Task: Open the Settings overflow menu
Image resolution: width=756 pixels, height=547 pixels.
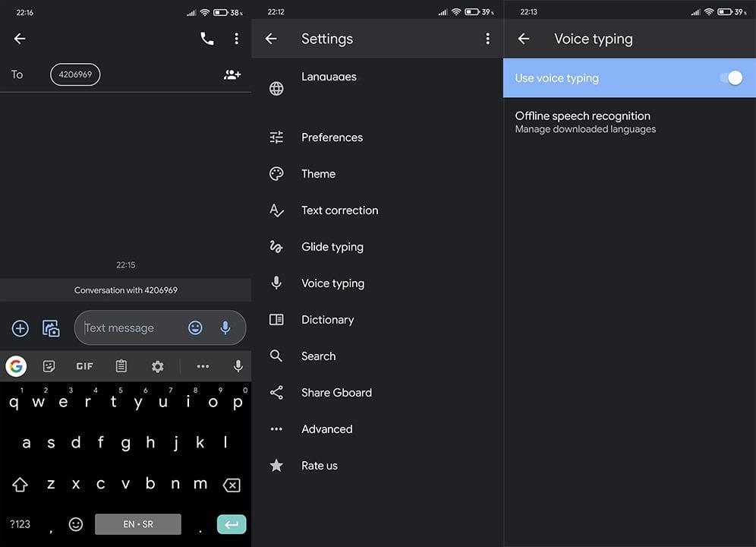Action: pos(487,39)
